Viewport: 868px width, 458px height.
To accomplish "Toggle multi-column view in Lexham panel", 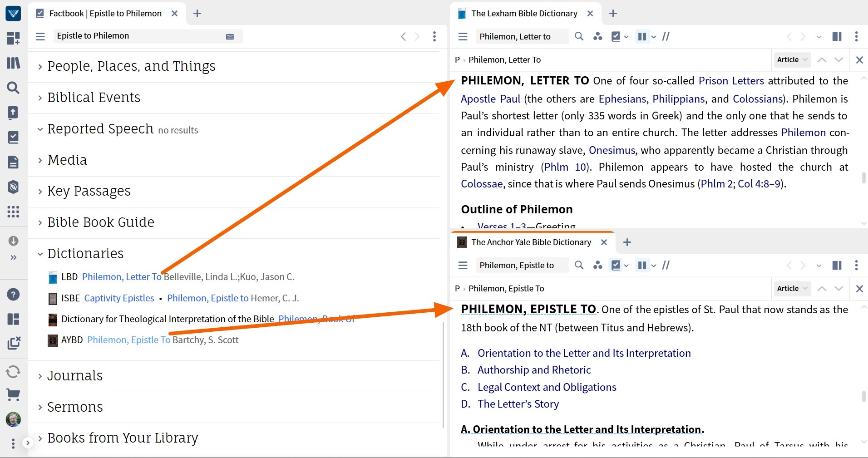I will point(642,36).
